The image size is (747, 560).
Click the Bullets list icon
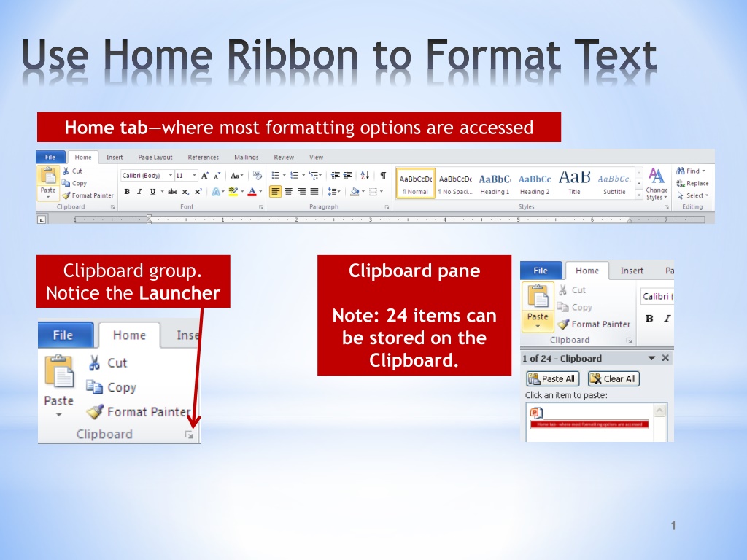275,176
